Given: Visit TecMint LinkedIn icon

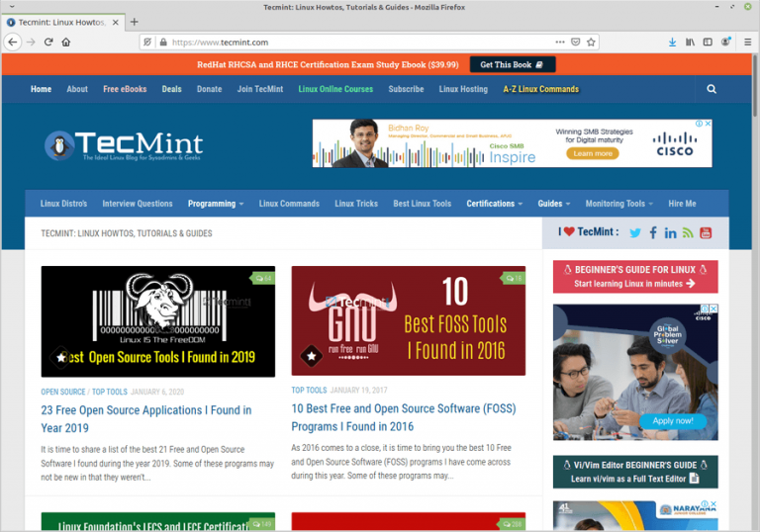Looking at the screenshot, I should click(670, 233).
